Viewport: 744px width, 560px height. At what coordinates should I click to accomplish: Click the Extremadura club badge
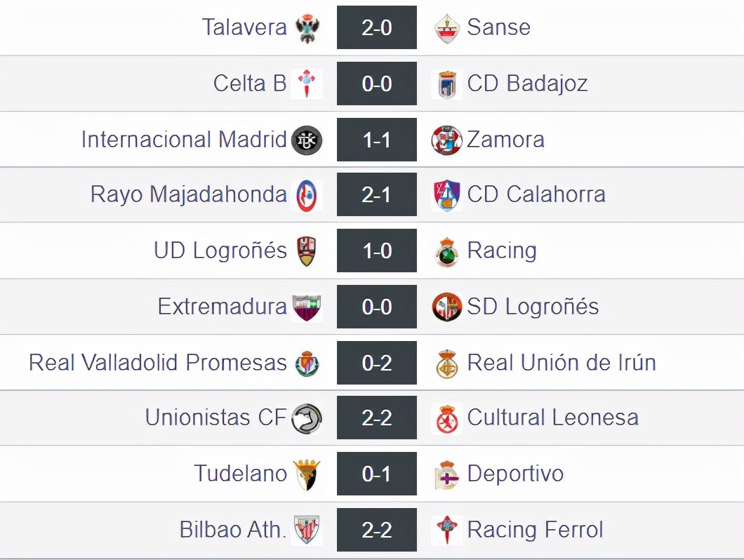307,307
